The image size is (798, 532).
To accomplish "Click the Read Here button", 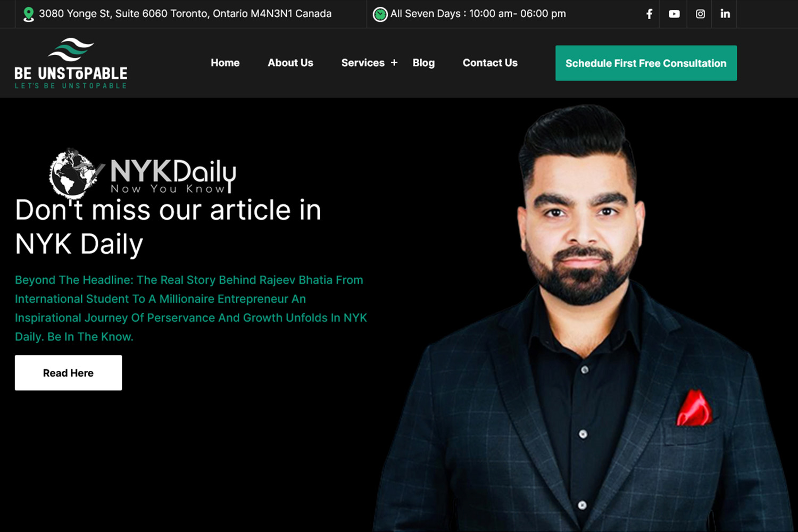I will pos(68,373).
